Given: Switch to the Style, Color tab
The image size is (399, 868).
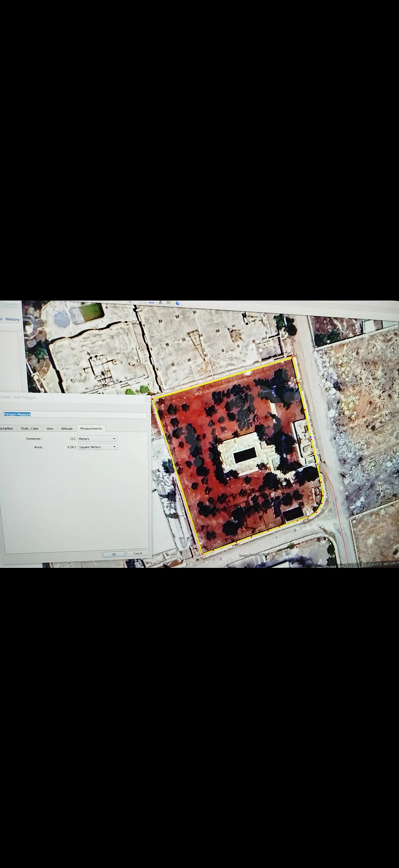Looking at the screenshot, I should click(30, 428).
